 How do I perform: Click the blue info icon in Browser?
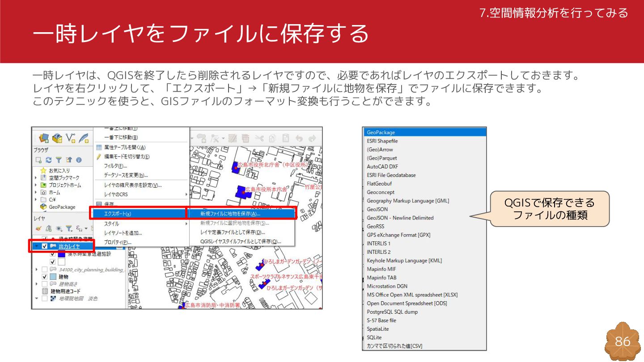point(79,160)
